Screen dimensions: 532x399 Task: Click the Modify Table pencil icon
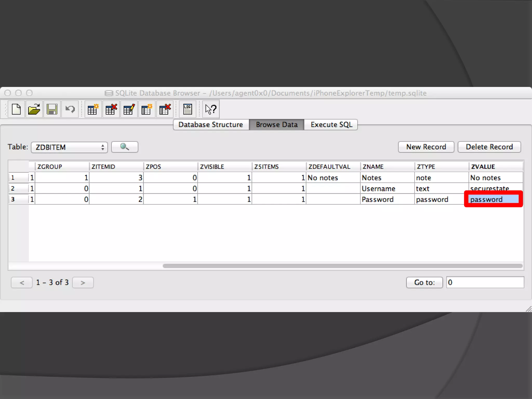[129, 109]
